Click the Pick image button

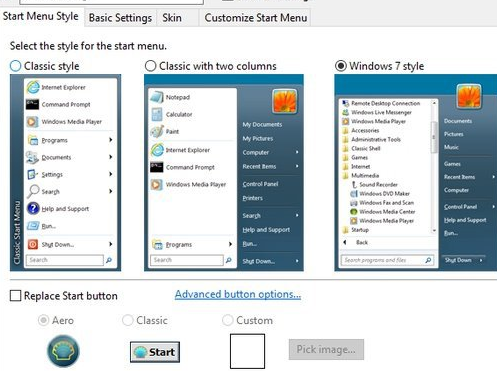coord(326,349)
